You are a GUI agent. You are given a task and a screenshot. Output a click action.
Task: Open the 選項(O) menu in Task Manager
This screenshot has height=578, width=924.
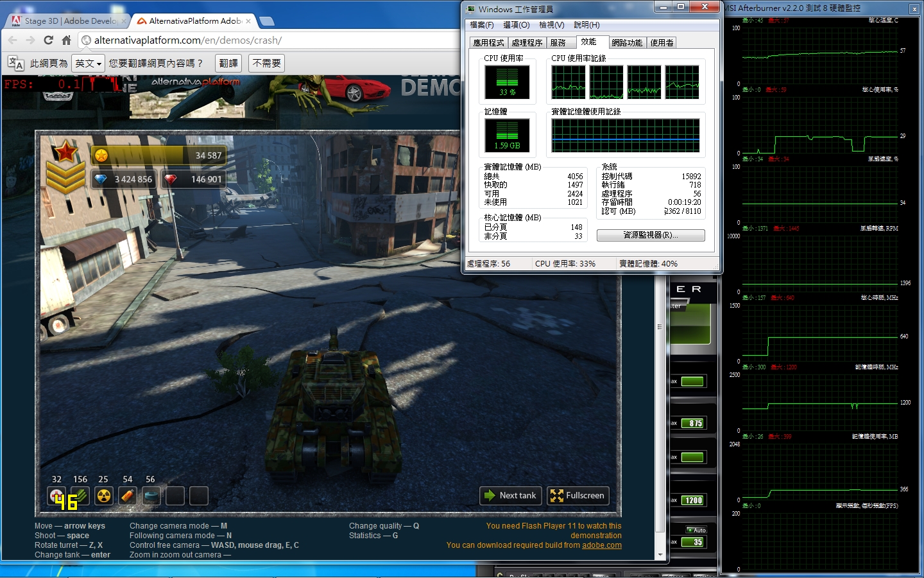coord(517,25)
